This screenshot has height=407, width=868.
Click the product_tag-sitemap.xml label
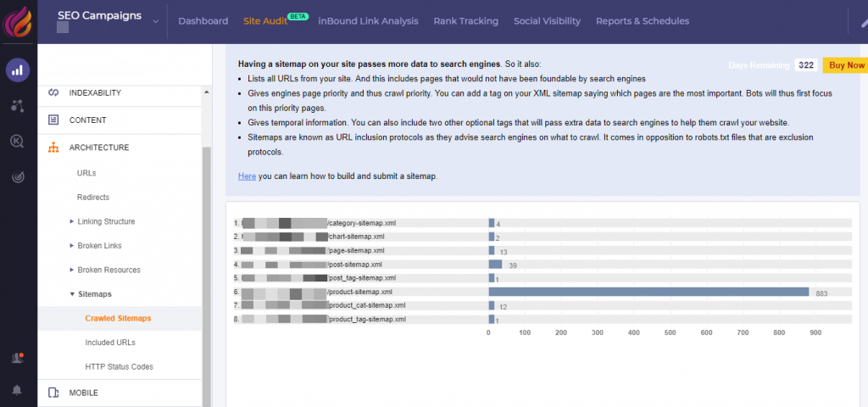click(368, 319)
